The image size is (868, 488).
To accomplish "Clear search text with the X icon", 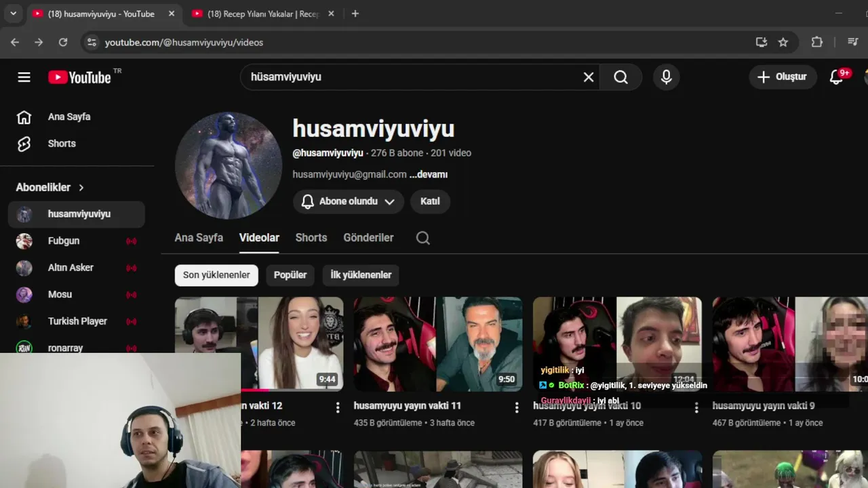I will pyautogui.click(x=589, y=77).
